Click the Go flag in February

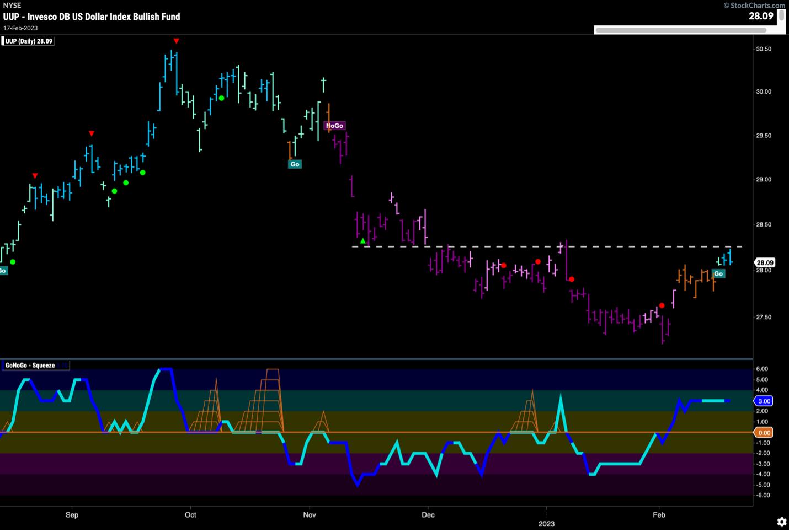(x=718, y=273)
